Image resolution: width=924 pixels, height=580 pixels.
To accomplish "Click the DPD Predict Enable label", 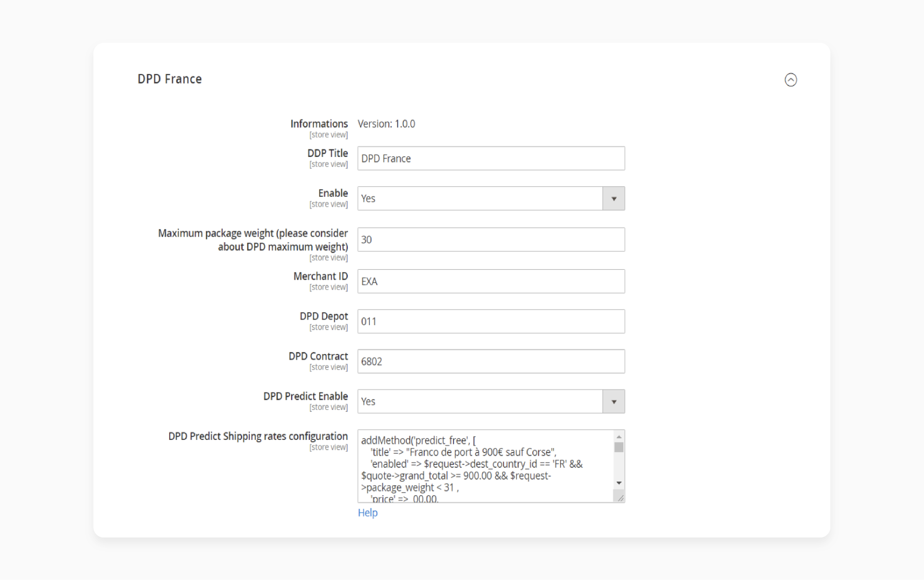I will coord(306,396).
